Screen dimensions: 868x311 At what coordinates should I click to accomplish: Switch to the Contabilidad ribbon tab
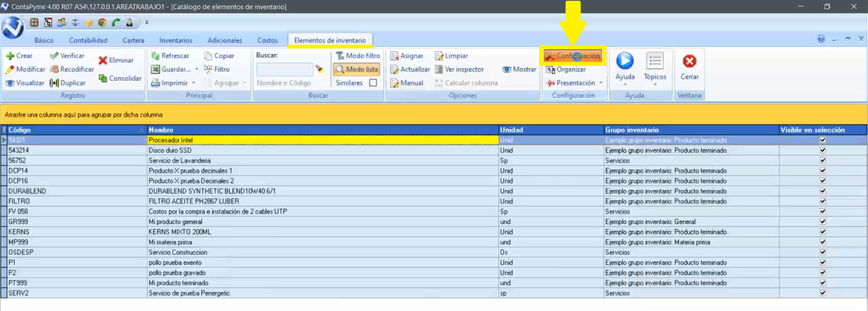pos(88,40)
